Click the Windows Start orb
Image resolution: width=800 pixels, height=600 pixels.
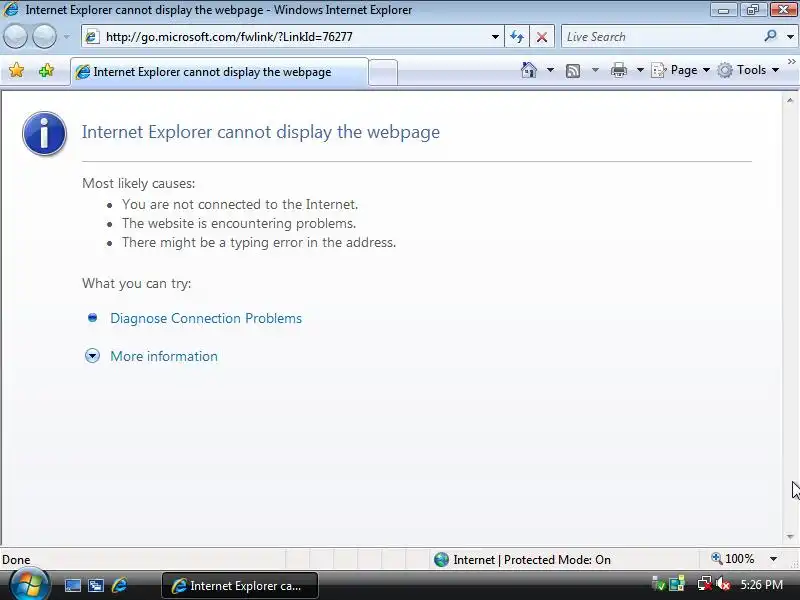[x=28, y=585]
